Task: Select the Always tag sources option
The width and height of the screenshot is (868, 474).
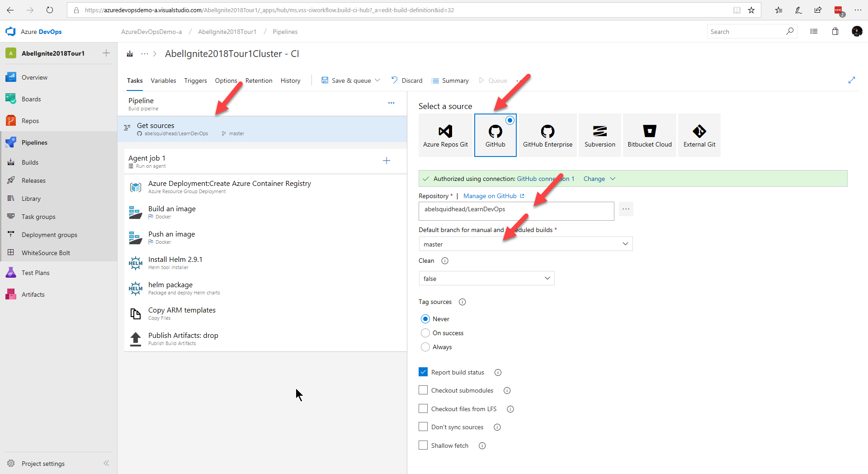Action: click(x=425, y=347)
